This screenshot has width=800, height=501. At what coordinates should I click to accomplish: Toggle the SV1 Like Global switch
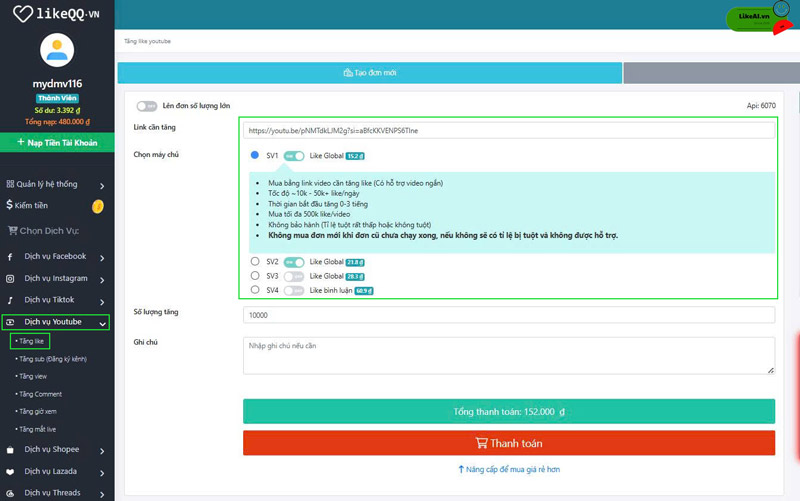[294, 156]
